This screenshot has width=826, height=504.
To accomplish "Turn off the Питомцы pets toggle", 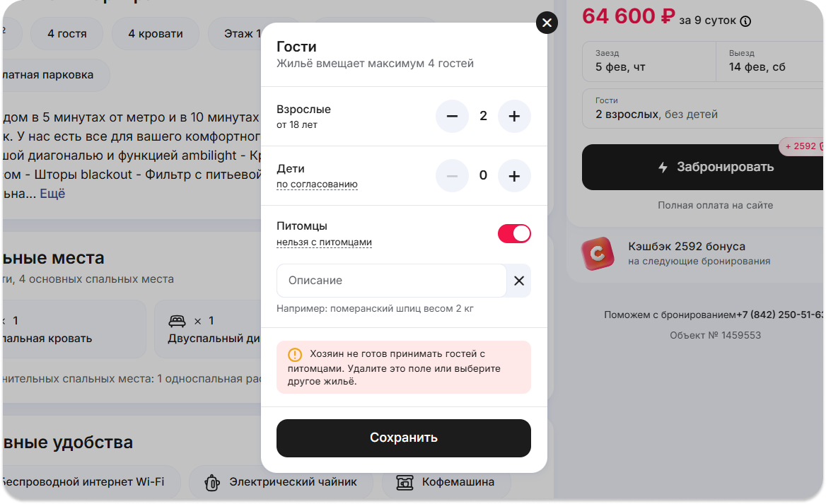I will click(x=514, y=233).
